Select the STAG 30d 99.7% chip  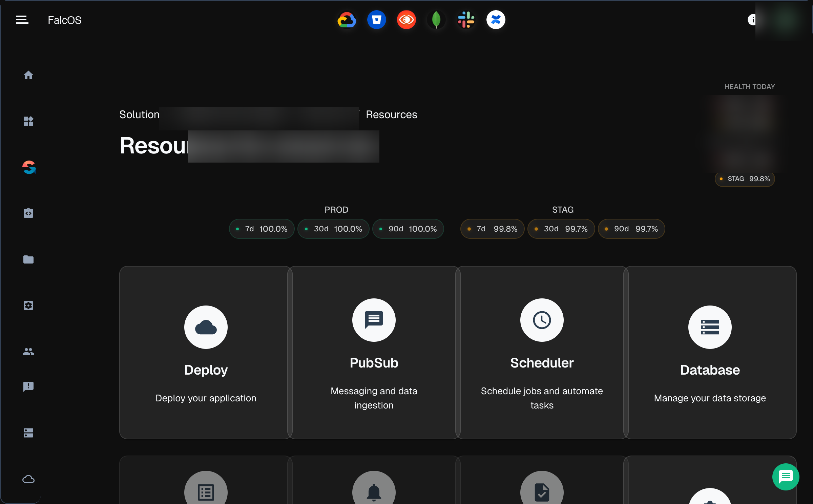561,229
